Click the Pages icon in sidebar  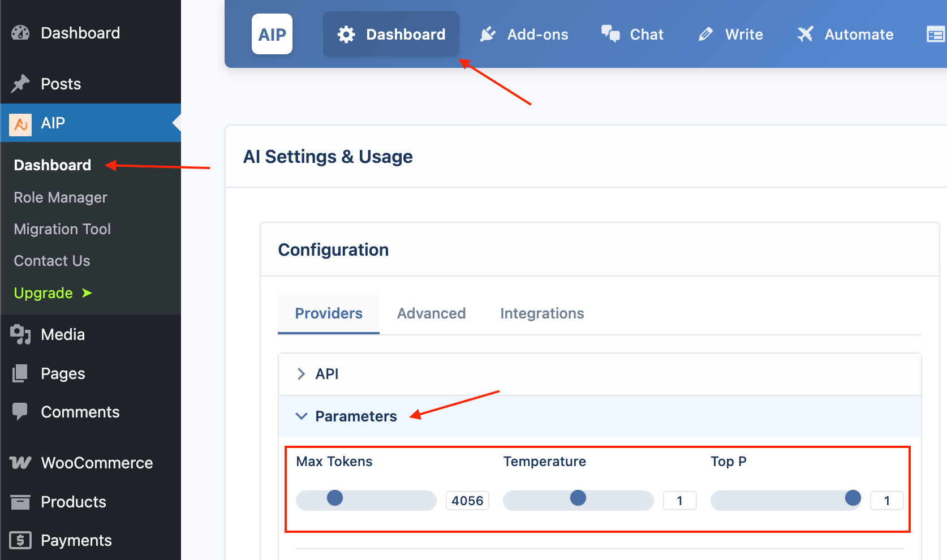[x=20, y=373]
